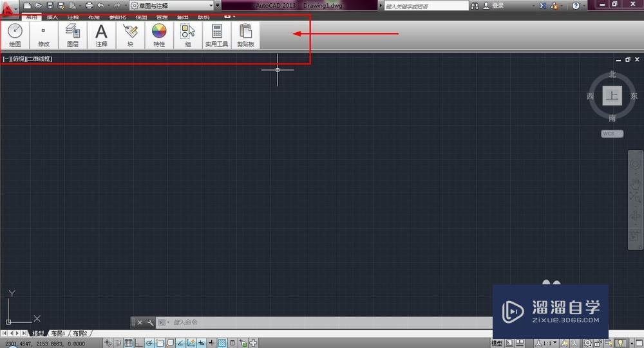Click the New drawing icon in quick access toolbar
The image size is (644, 348).
click(28, 6)
